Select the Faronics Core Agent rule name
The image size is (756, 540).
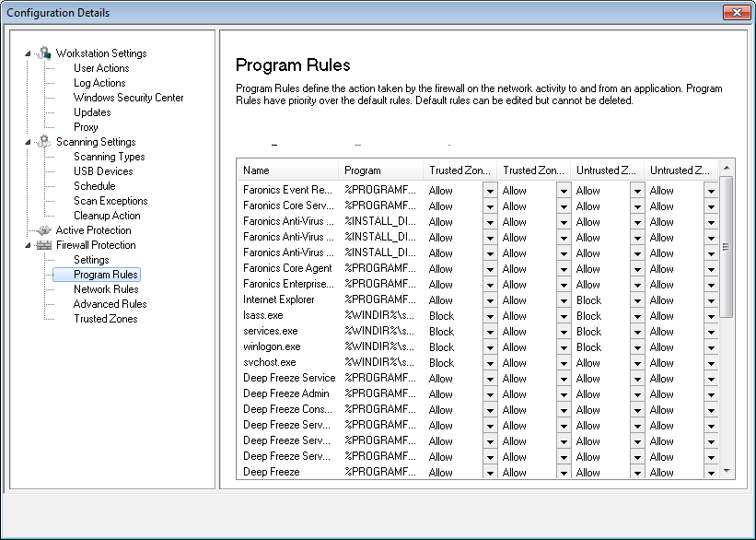point(287,268)
